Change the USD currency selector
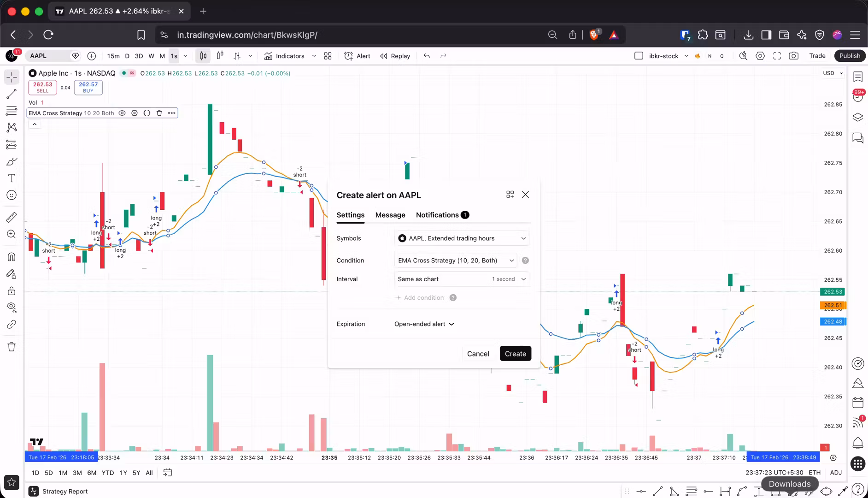 click(x=833, y=73)
